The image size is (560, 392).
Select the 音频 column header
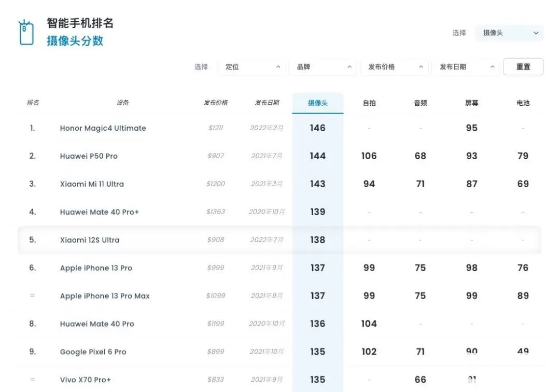coord(421,103)
